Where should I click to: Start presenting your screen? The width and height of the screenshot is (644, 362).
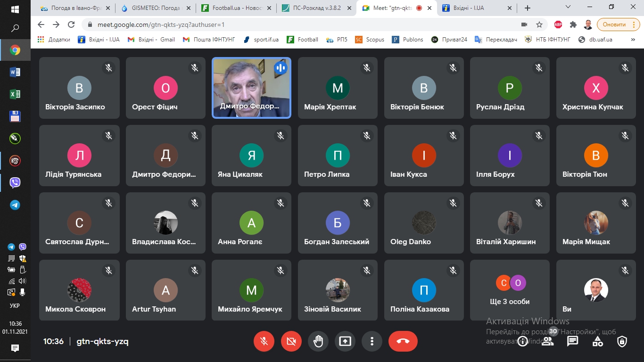[x=345, y=341]
